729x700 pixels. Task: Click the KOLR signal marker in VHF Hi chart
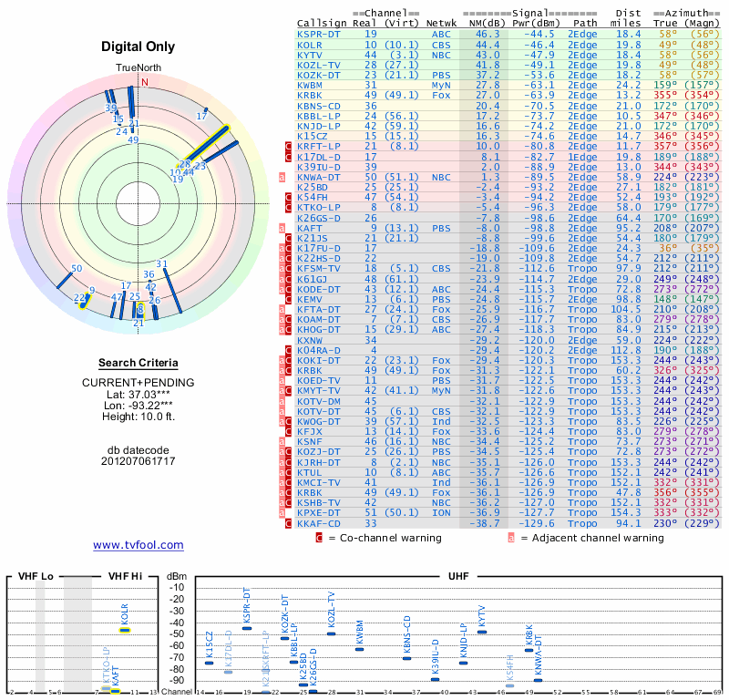click(x=125, y=630)
